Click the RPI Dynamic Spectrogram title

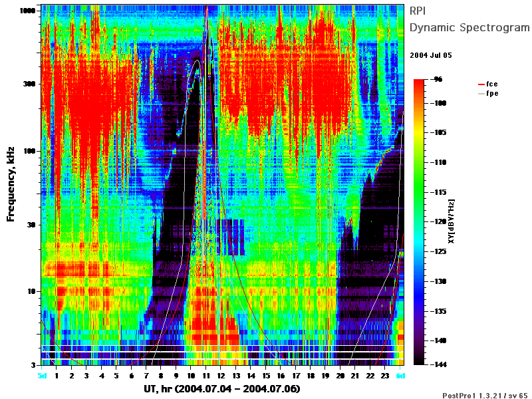pos(469,19)
